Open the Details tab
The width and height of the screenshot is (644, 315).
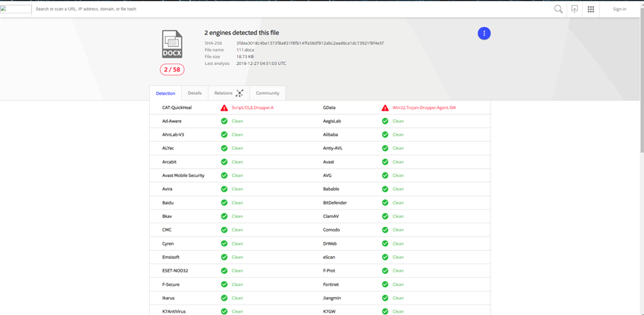(x=195, y=93)
